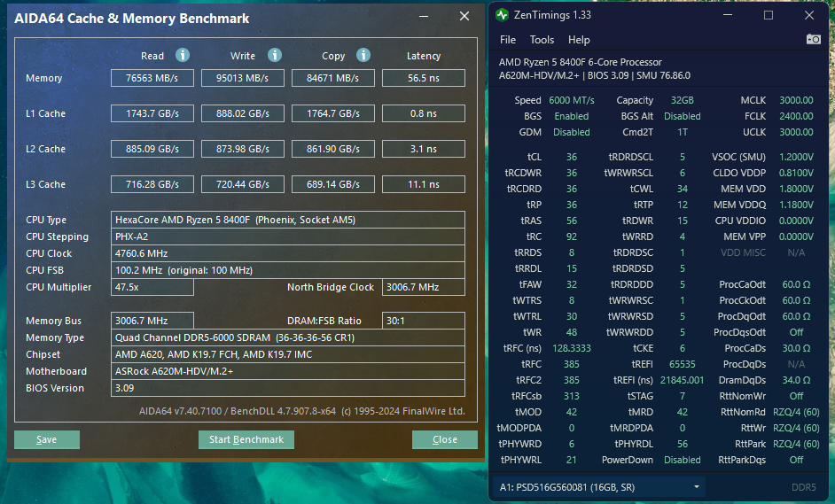Viewport: 835px width, 504px height.
Task: Click the Save button in AIDA64
Action: 47,439
